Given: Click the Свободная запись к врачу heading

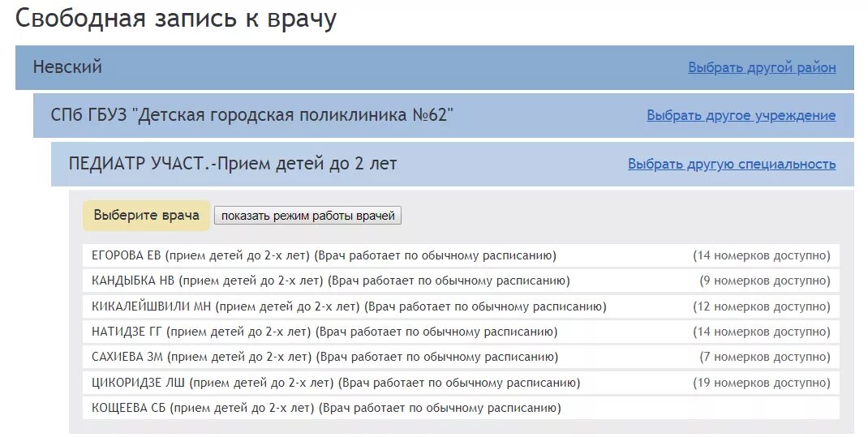Looking at the screenshot, I should coord(176,19).
